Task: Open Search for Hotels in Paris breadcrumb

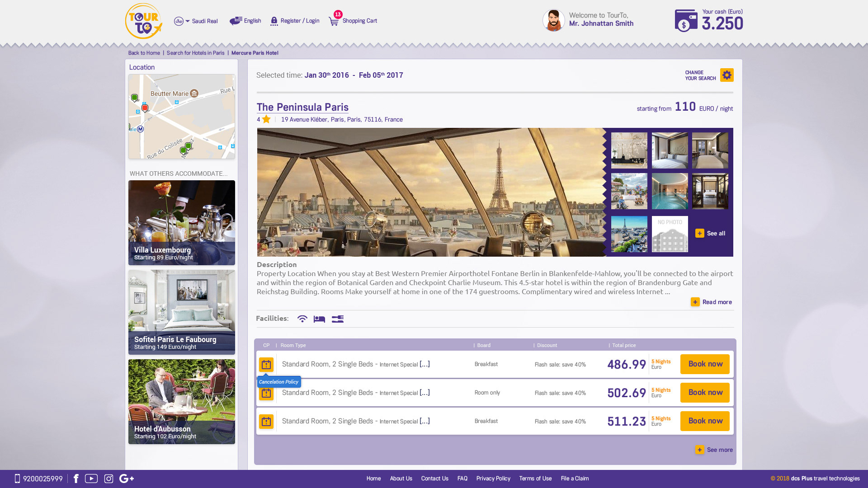Action: [x=195, y=53]
